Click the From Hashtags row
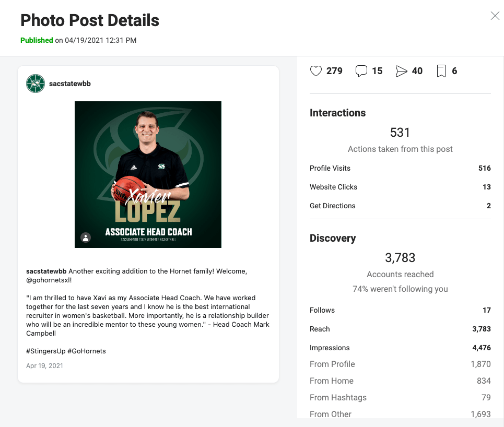 click(400, 398)
